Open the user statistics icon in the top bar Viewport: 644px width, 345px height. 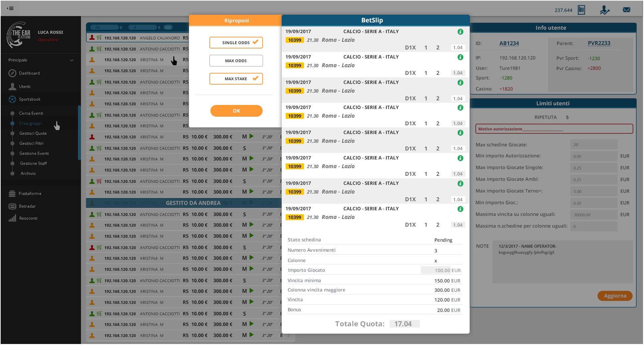coord(604,10)
